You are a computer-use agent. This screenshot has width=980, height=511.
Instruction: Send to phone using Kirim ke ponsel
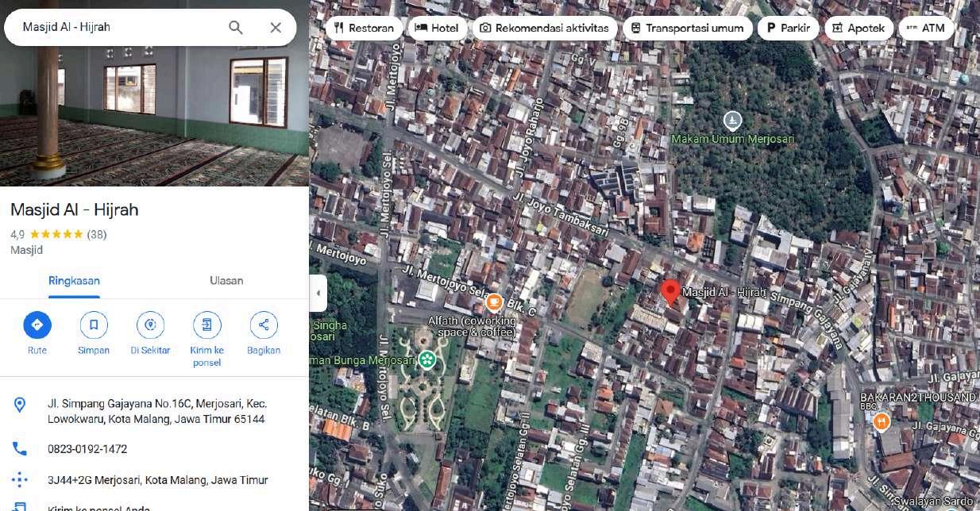[x=207, y=325]
